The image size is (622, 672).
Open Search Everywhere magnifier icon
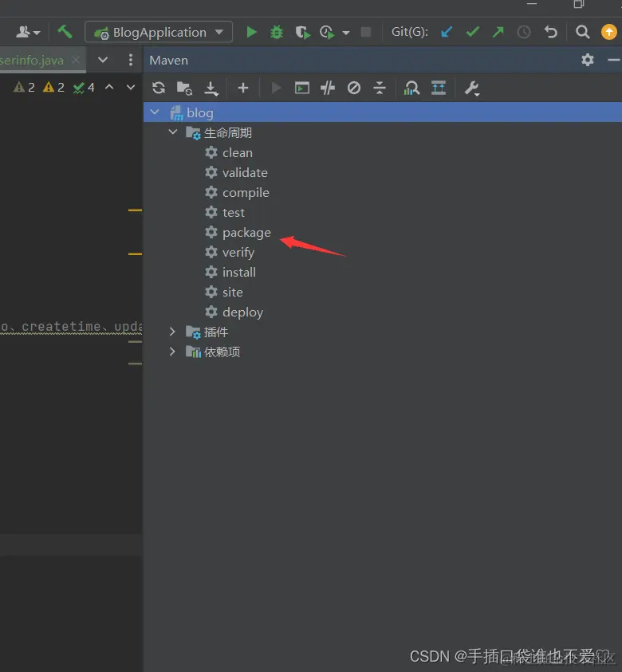[582, 32]
